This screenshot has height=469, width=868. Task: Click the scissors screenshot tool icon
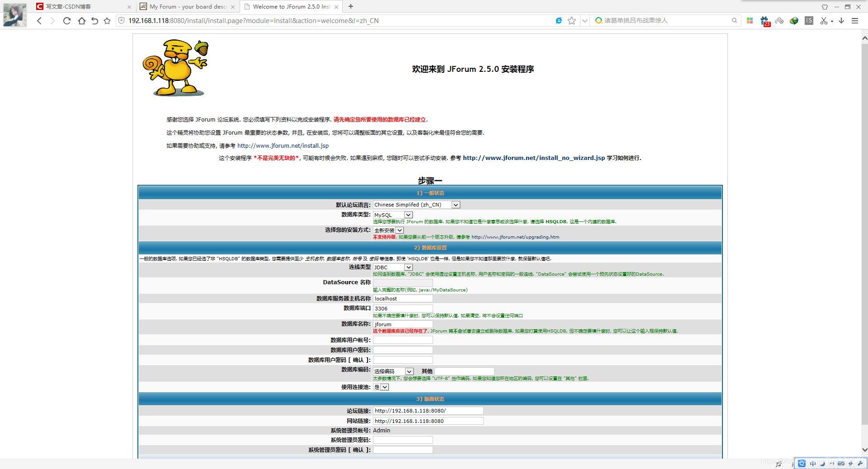(824, 21)
